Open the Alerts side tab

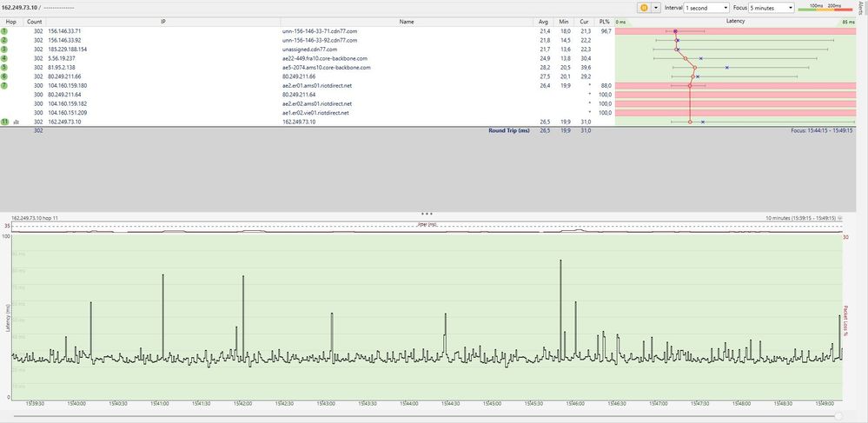pyautogui.click(x=863, y=7)
